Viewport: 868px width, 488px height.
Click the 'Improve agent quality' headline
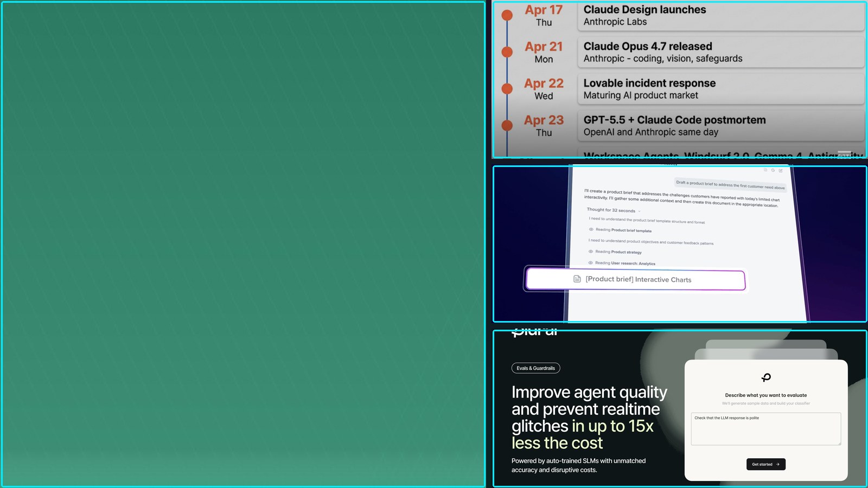click(589, 418)
